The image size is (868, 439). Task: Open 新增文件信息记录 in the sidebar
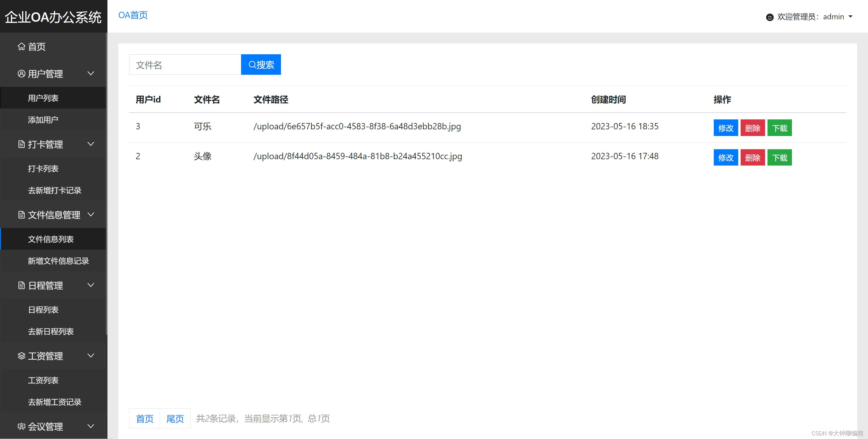coord(59,261)
